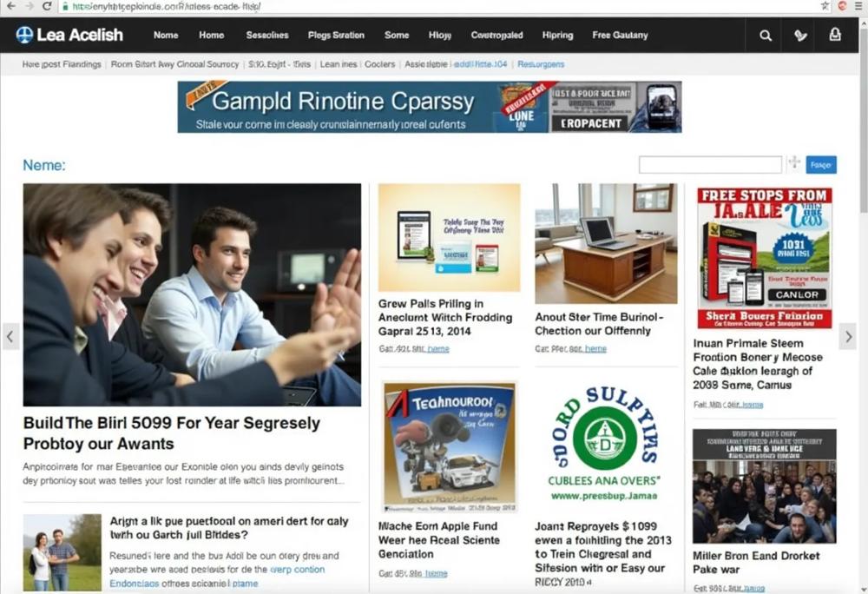Click the blue search button

point(821,164)
